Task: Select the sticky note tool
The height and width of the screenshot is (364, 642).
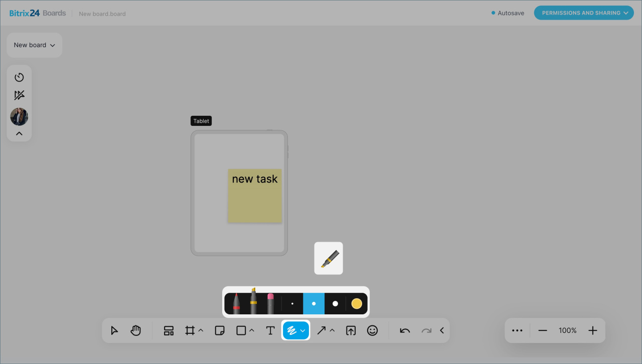Action: tap(219, 331)
